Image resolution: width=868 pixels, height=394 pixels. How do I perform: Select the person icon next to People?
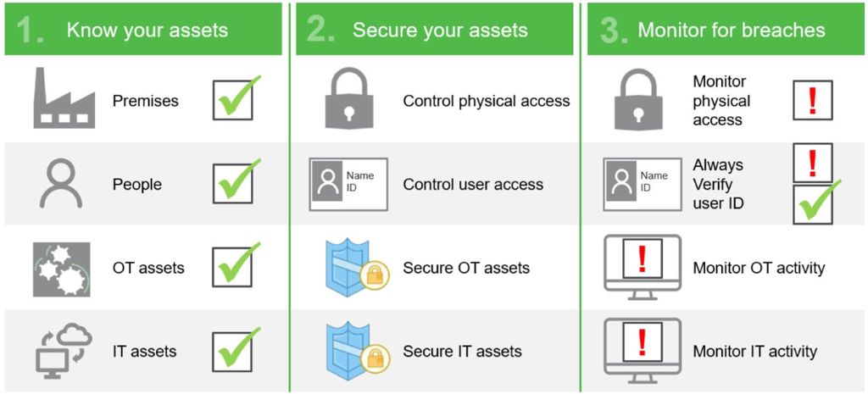click(61, 183)
